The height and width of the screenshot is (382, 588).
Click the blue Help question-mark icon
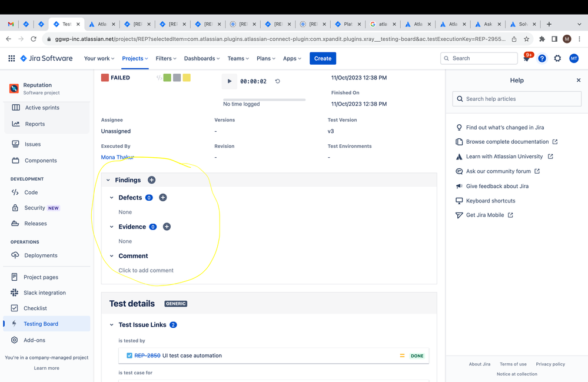coord(542,58)
